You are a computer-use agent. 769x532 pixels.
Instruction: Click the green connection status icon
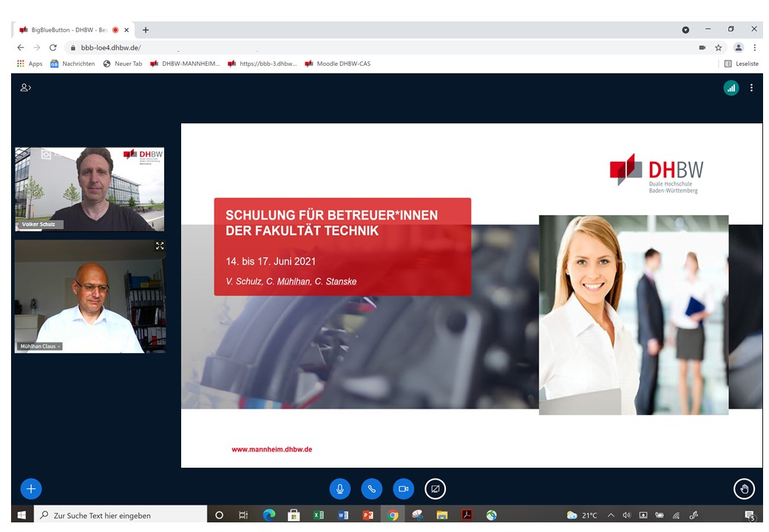pos(731,87)
